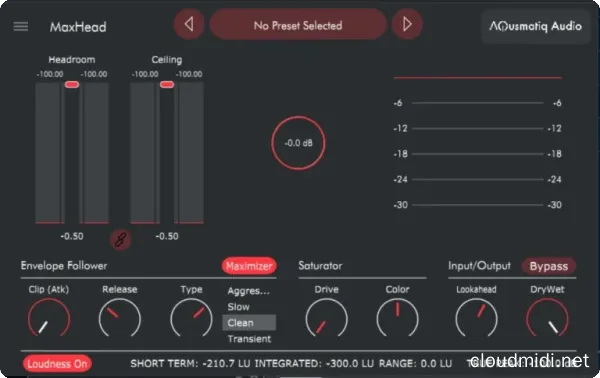Click the Saturator Drive knob

[x=326, y=318]
